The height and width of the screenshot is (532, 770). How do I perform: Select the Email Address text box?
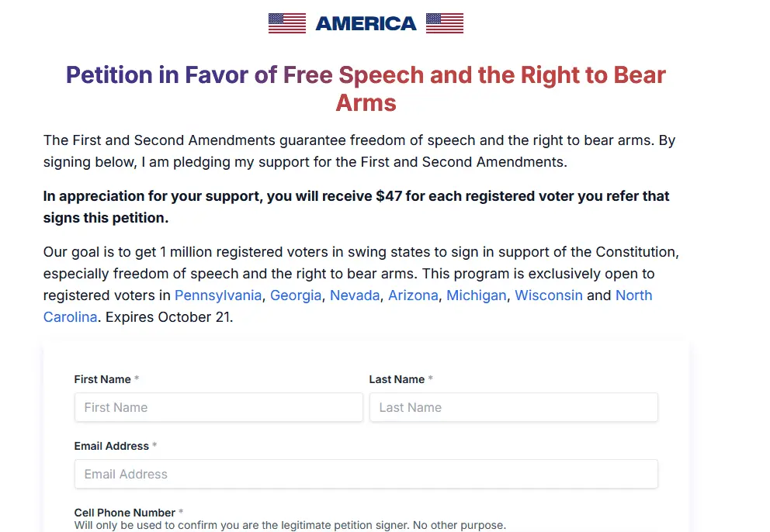tap(366, 474)
